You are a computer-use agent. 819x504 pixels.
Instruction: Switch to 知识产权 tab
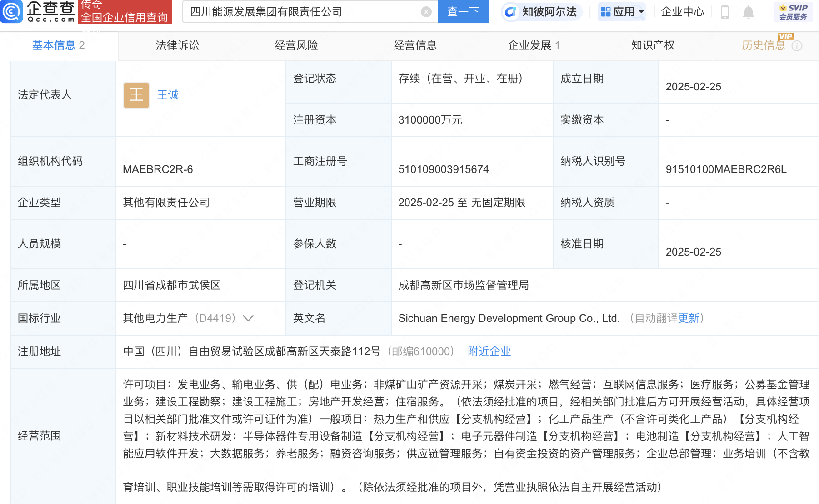[x=653, y=45]
